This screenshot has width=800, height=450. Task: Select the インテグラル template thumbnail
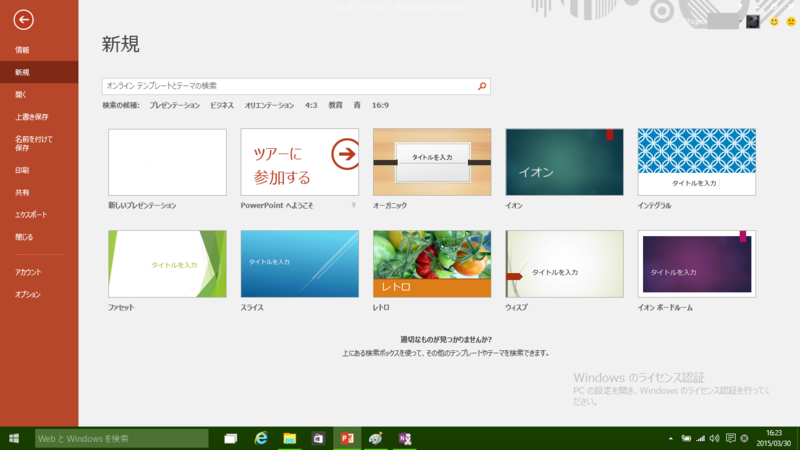(696, 162)
